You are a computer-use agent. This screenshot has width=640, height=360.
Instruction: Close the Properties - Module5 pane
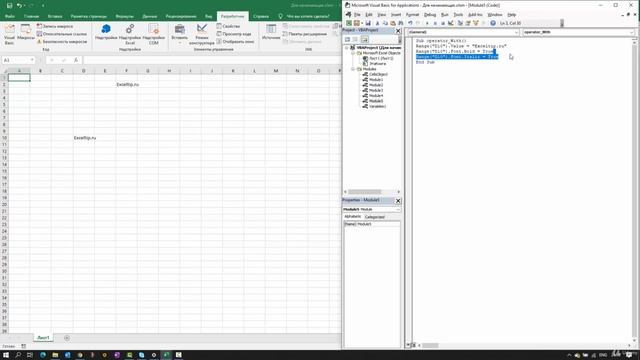click(398, 201)
